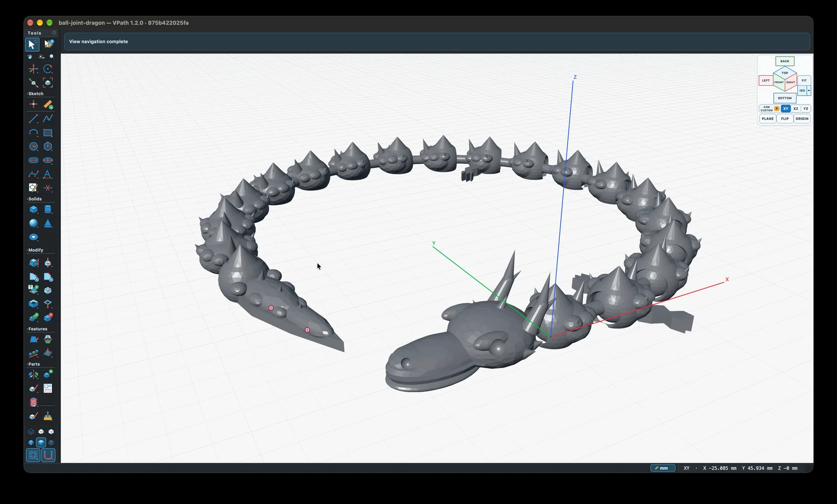Toggle the orange P projection badge
837x504 pixels.
(x=777, y=109)
